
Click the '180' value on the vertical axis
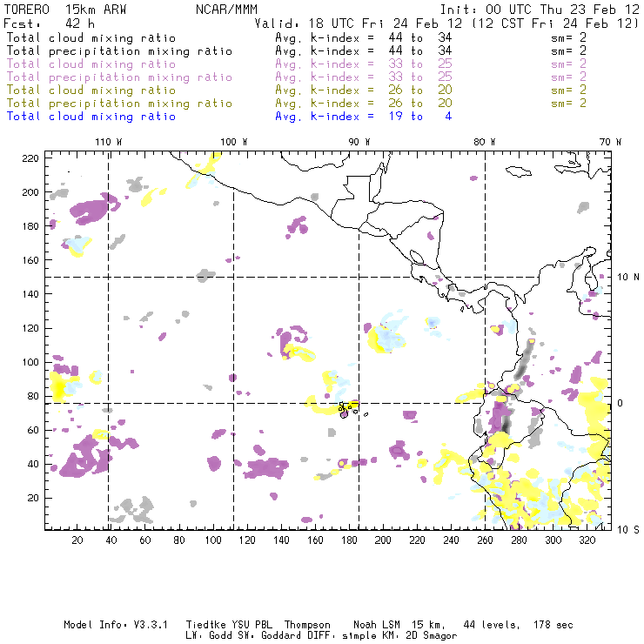click(30, 226)
